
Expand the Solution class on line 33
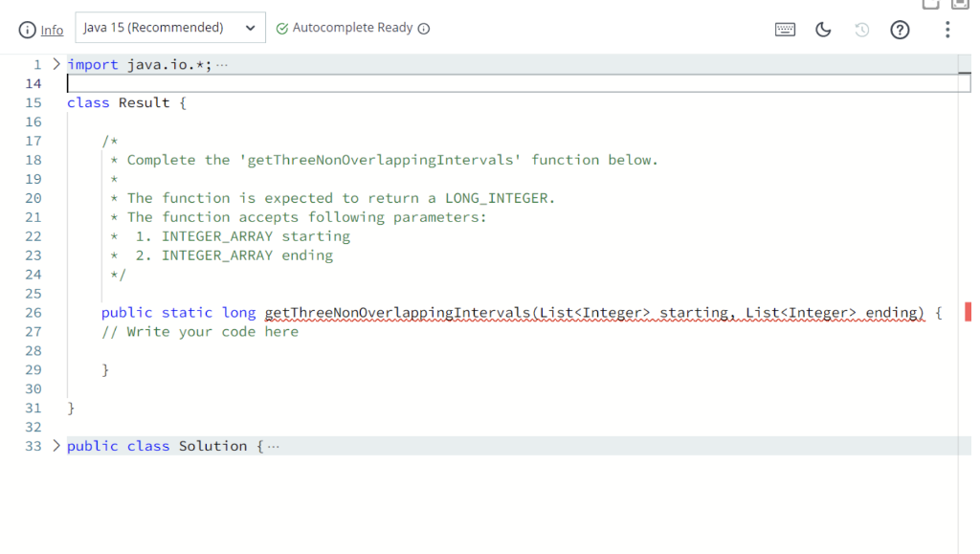pyautogui.click(x=56, y=445)
